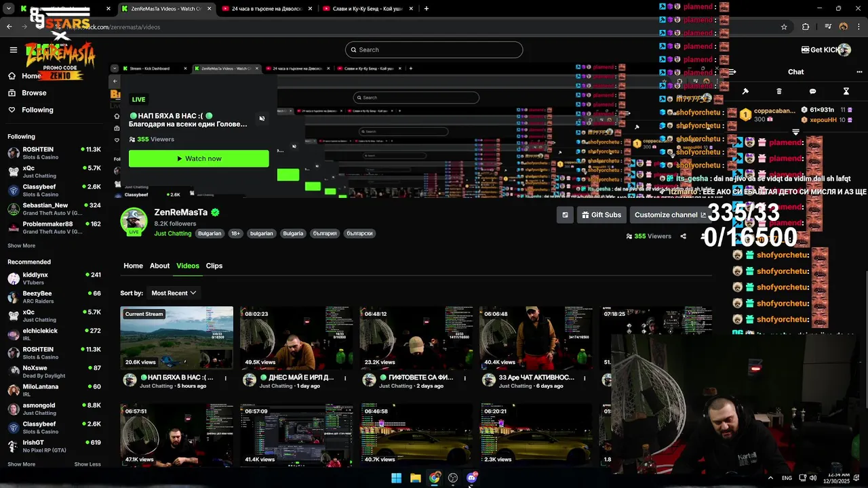Switch to the Clips channel tab
The width and height of the screenshot is (868, 488).
coord(214,266)
